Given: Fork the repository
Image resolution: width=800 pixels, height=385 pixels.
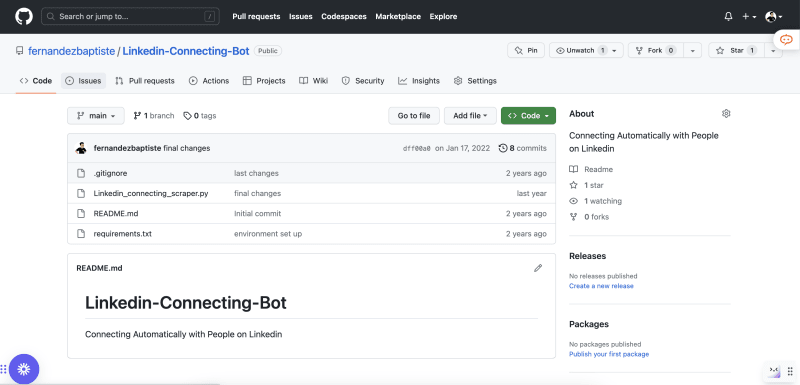Looking at the screenshot, I should point(657,50).
